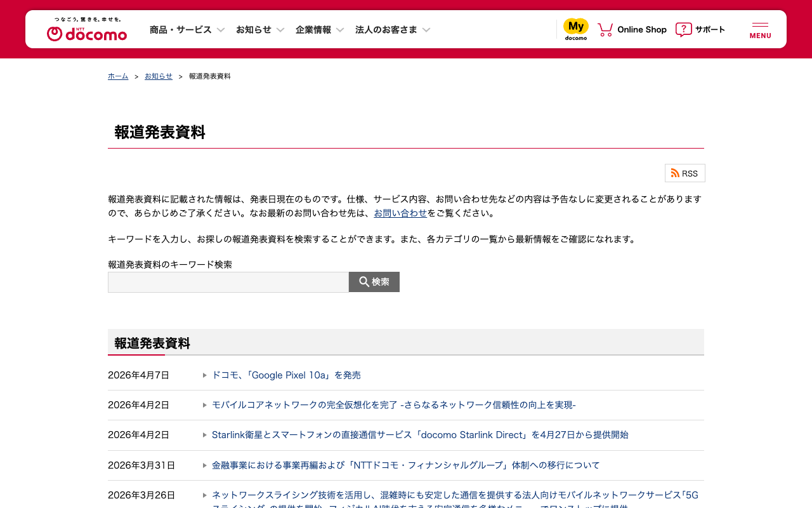Open the NTTドコモ・フィナンシャルグループ article
The image size is (812, 508).
406,465
